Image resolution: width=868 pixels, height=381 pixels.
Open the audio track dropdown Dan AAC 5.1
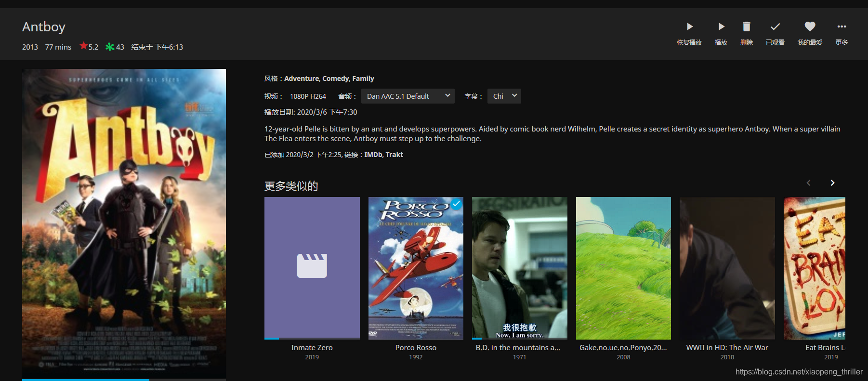pyautogui.click(x=408, y=96)
